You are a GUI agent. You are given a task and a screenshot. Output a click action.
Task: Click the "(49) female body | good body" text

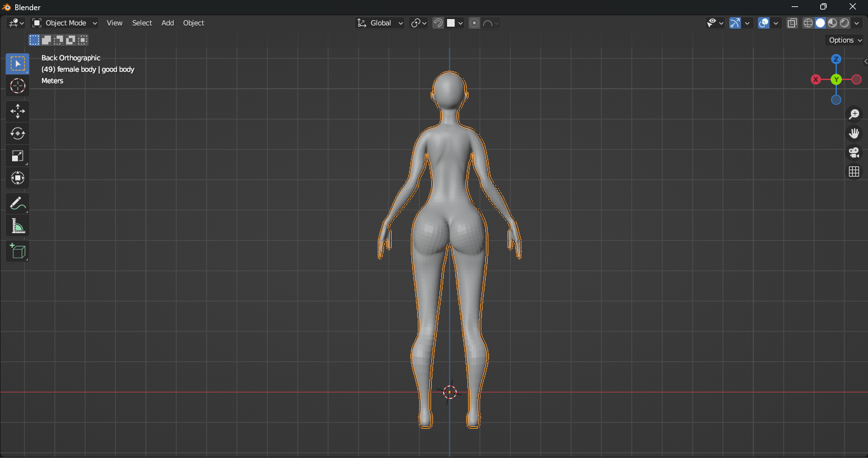88,69
